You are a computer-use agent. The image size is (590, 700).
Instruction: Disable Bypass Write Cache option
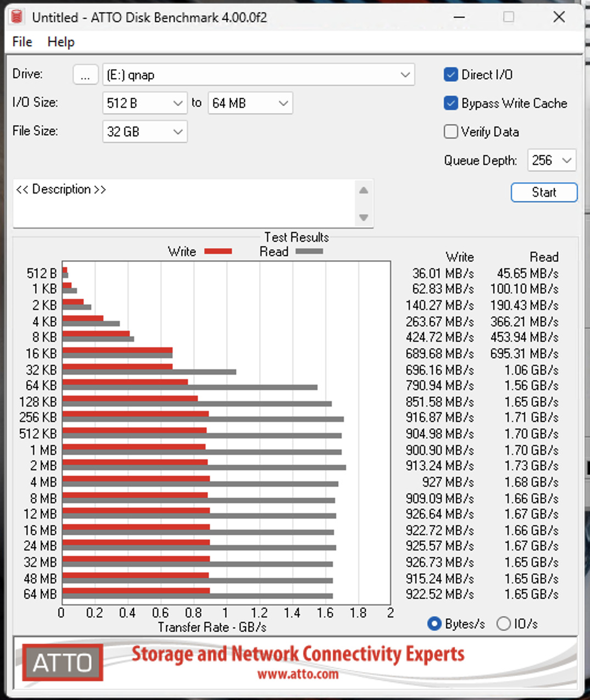450,103
